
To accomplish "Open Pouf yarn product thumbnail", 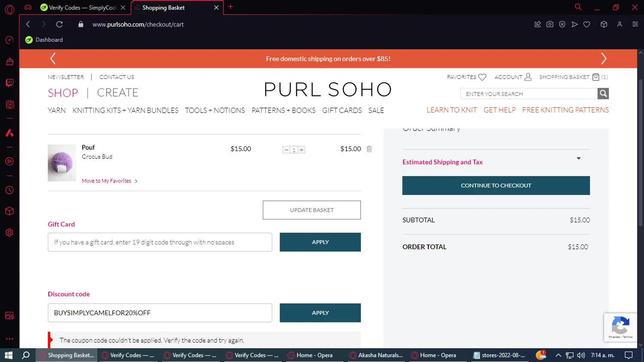I will 62,163.
